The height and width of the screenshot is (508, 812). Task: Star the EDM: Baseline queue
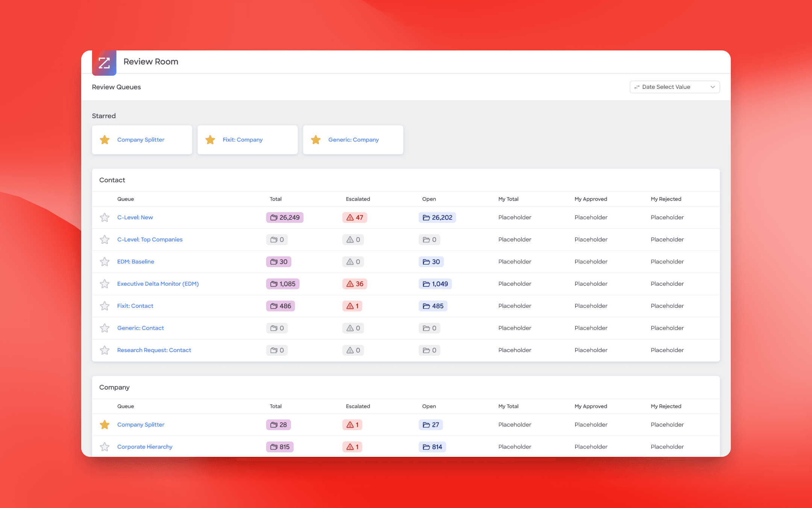pyautogui.click(x=105, y=262)
